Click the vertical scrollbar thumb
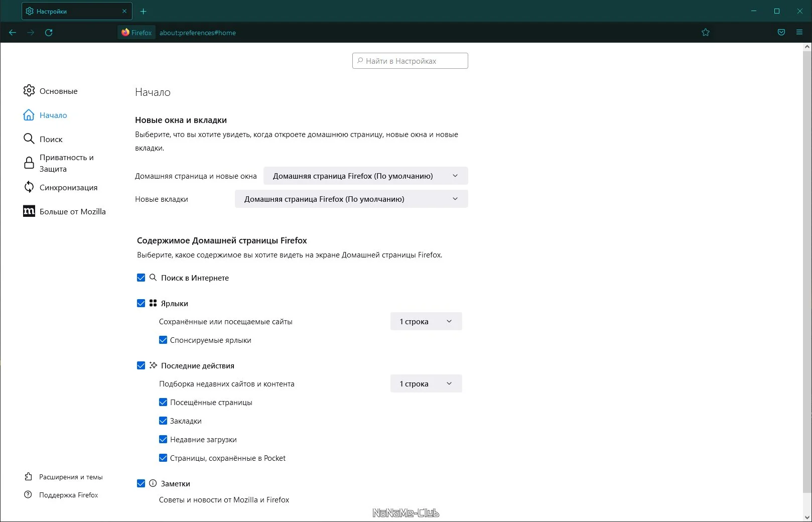 coord(807,271)
